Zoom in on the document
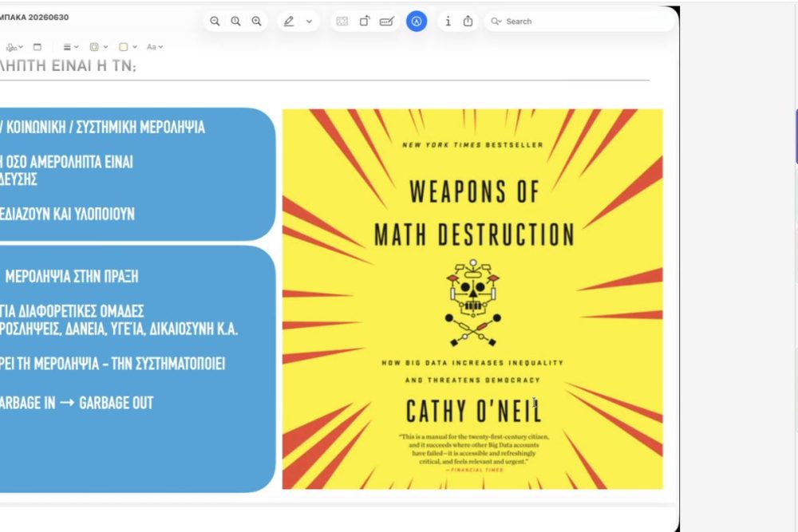This screenshot has height=532, width=798. click(256, 22)
